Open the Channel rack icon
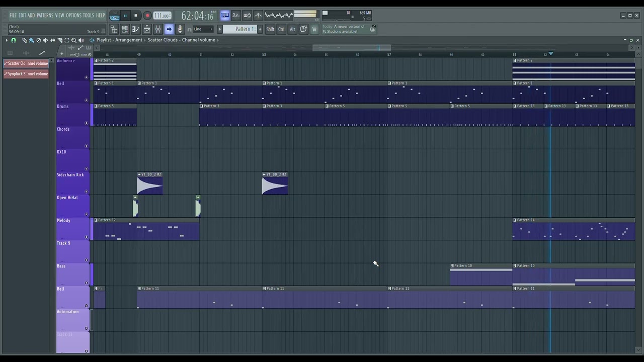Image resolution: width=644 pixels, height=362 pixels. [x=125, y=29]
